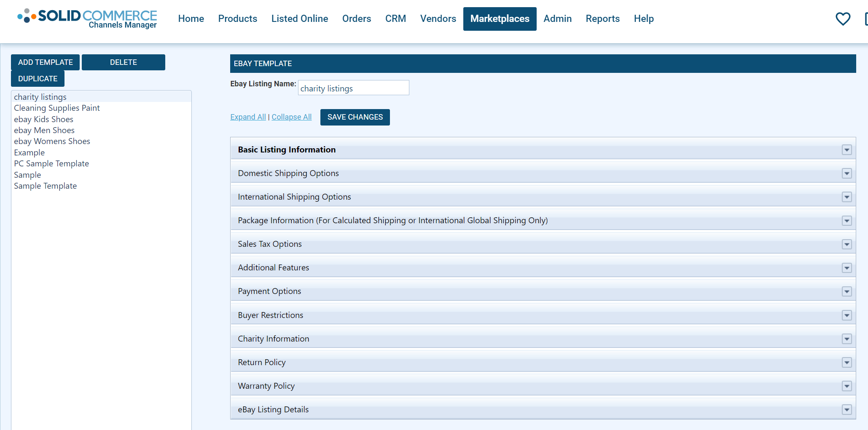Expand Buyer Restrictions arrow
The height and width of the screenshot is (430, 868).
pyautogui.click(x=847, y=315)
